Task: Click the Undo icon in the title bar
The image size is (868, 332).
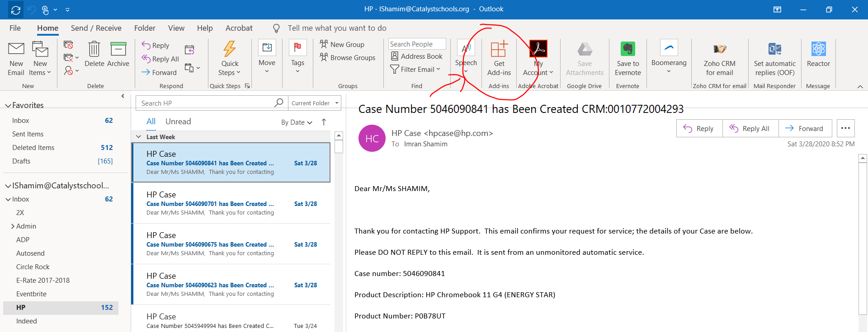Action: click(32, 9)
